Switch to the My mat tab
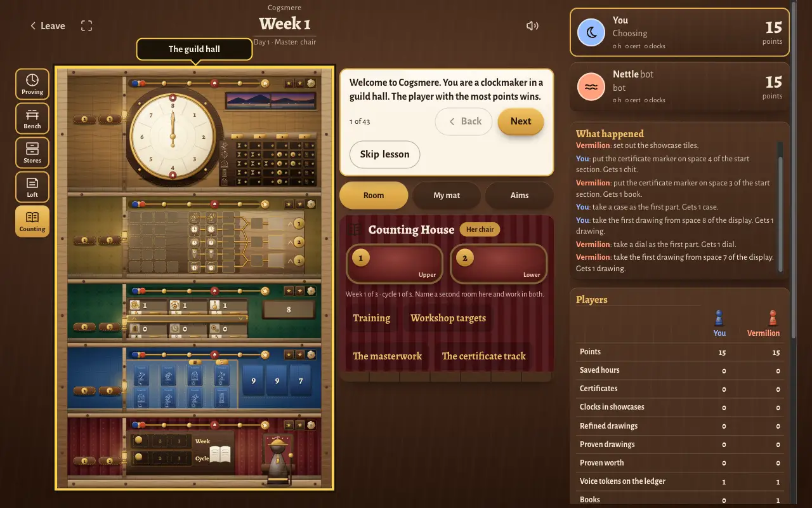Screen dimensions: 812x508 tap(447, 196)
